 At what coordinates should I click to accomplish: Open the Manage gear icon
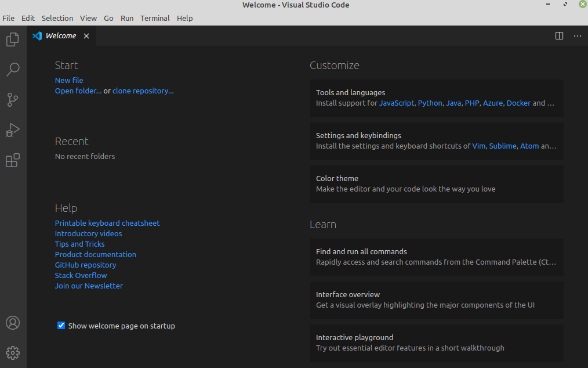tap(13, 352)
